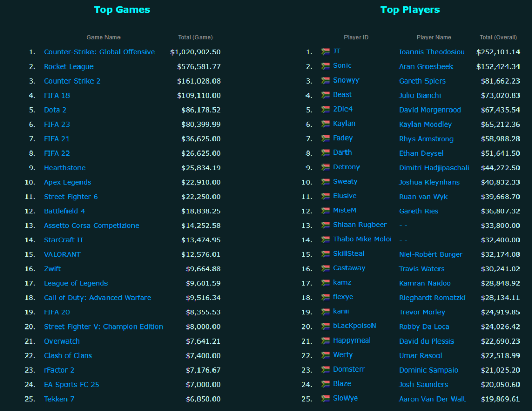This screenshot has height=411, width=532.
Task: Click Snowyy's country flag icon
Action: click(325, 80)
